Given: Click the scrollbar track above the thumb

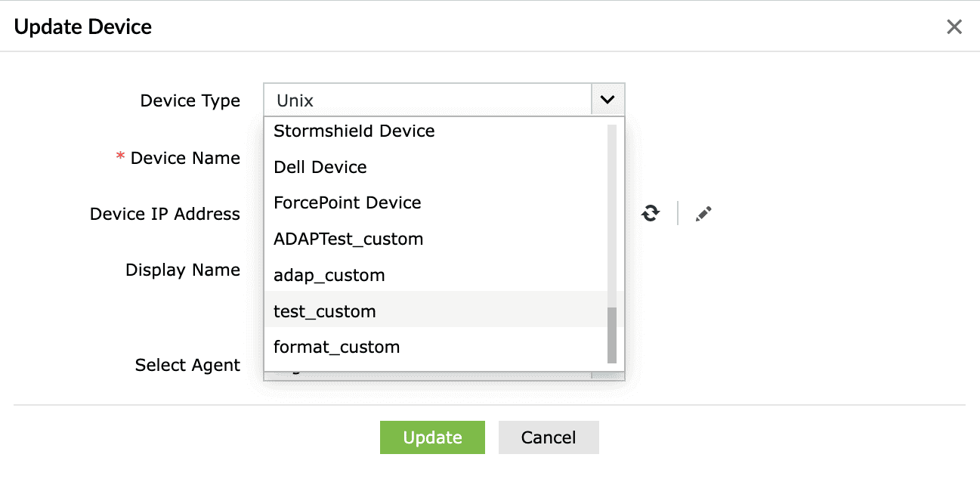Looking at the screenshot, I should tap(612, 212).
